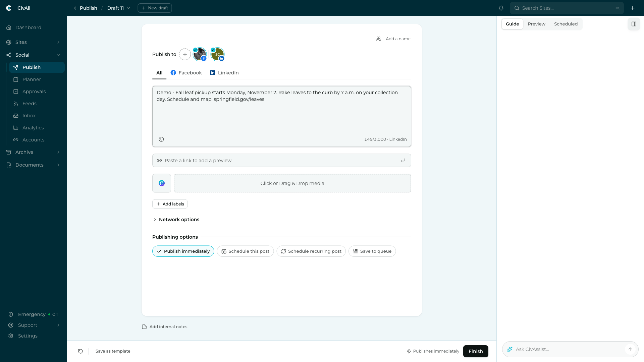Screen dimensions: 644x362
Task: Click the plus icon in top bar
Action: coord(633,8)
